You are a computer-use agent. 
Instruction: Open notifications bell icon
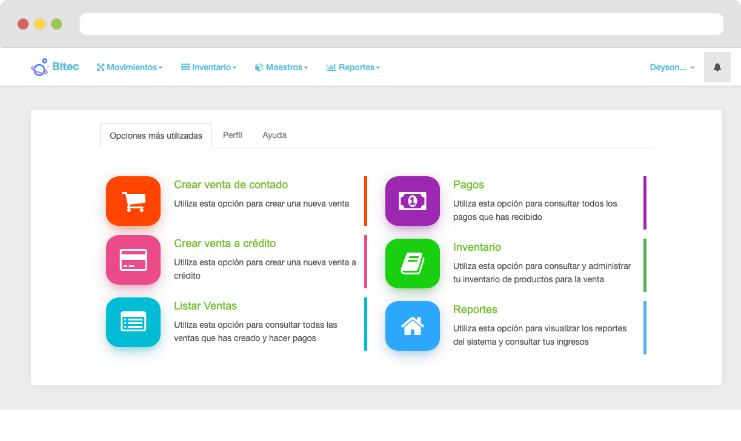pos(717,67)
